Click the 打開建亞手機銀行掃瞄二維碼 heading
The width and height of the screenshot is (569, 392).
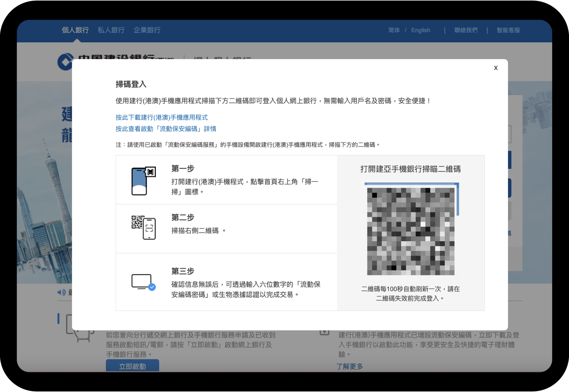[411, 169]
